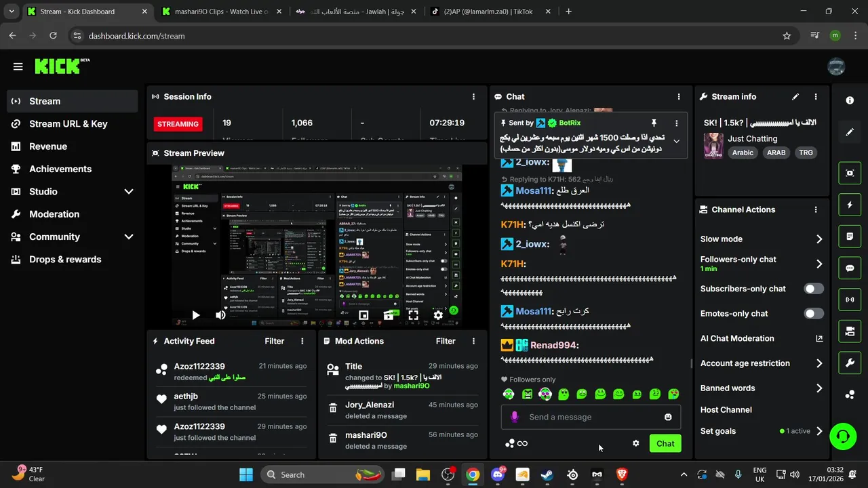Open Discord from the Windows taskbar
Image resolution: width=868 pixels, height=488 pixels.
(x=498, y=474)
